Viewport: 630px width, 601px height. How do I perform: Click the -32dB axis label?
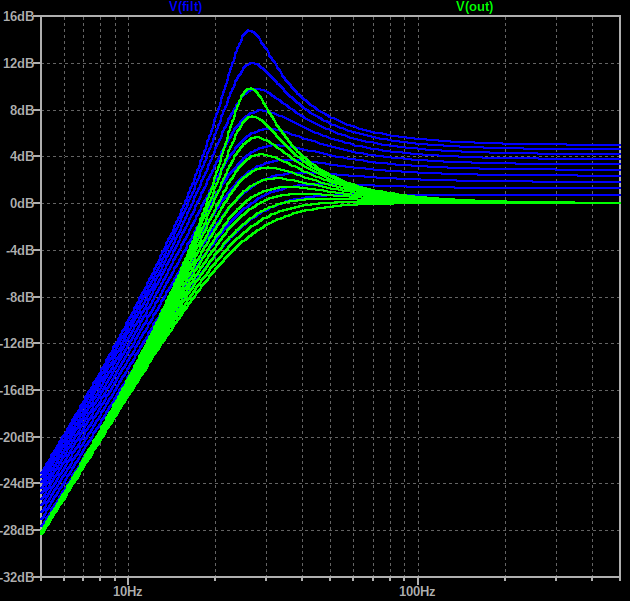(x=17, y=577)
